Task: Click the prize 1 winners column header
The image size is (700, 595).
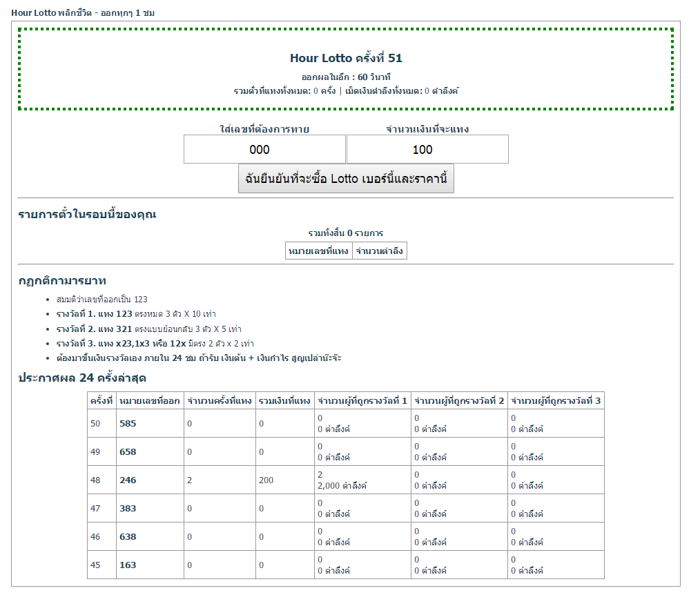Action: (x=362, y=401)
